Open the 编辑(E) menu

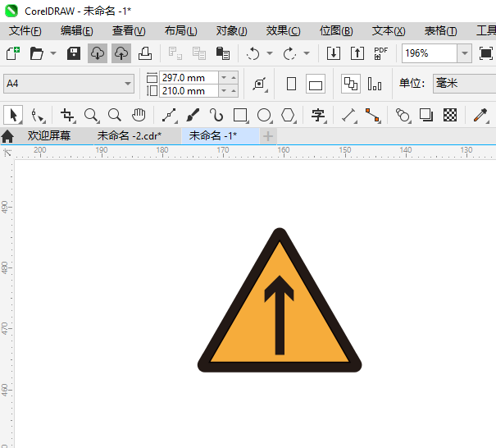(x=77, y=31)
